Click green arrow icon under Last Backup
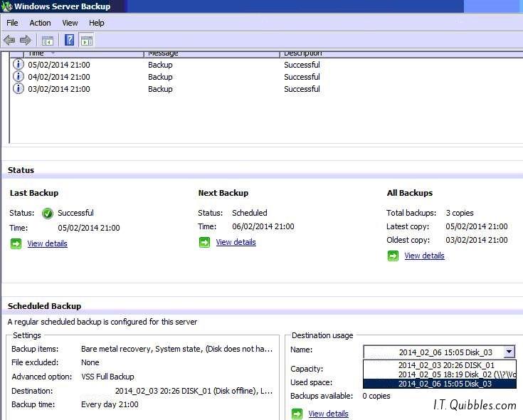This screenshot has width=523, height=420. point(16,243)
